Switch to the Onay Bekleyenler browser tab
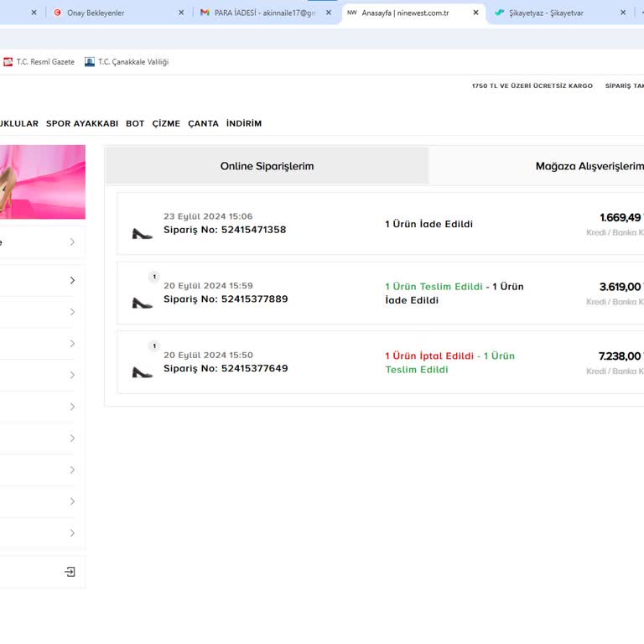This screenshot has height=644, width=644. coord(119,13)
